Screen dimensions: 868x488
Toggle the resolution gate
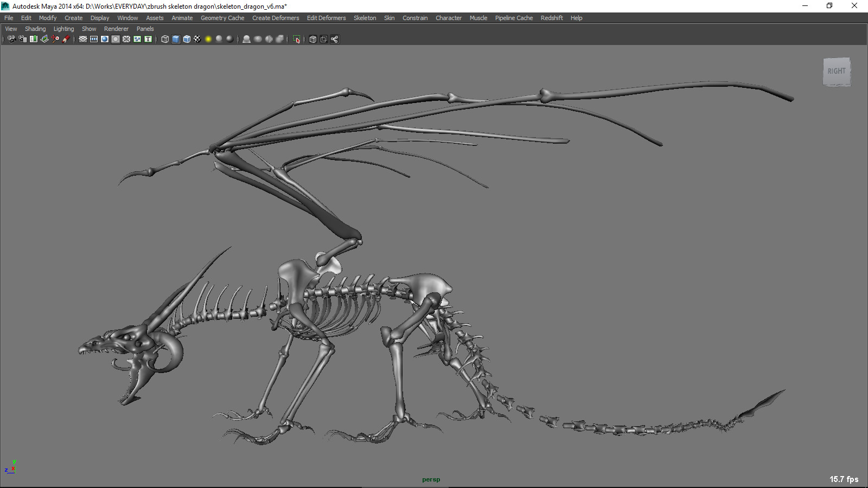93,39
